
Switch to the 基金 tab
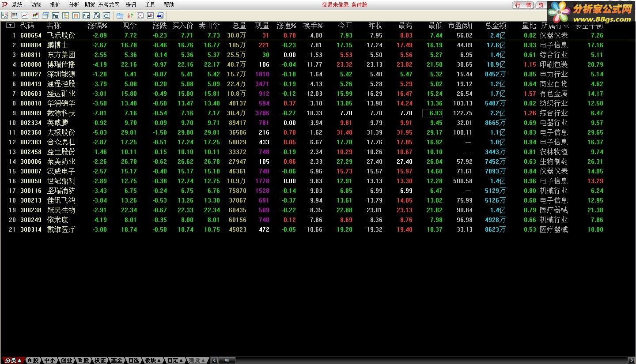pos(117,360)
